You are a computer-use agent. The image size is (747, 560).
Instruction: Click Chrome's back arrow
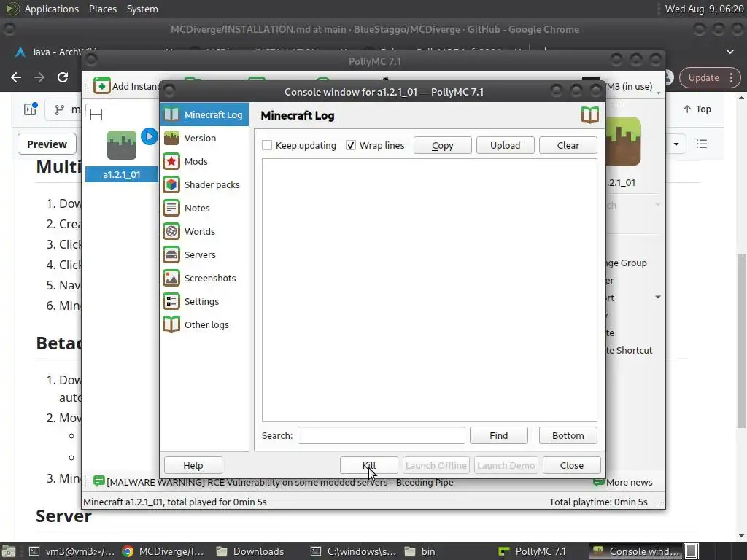click(16, 77)
